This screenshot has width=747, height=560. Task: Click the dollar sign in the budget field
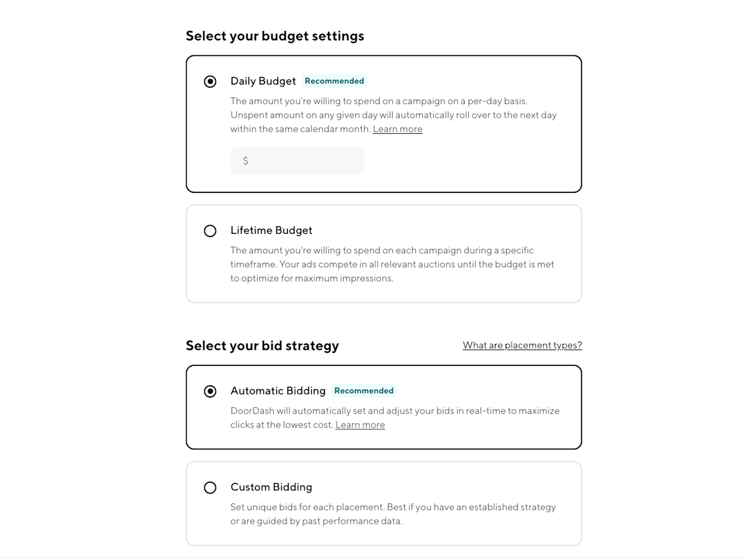245,161
